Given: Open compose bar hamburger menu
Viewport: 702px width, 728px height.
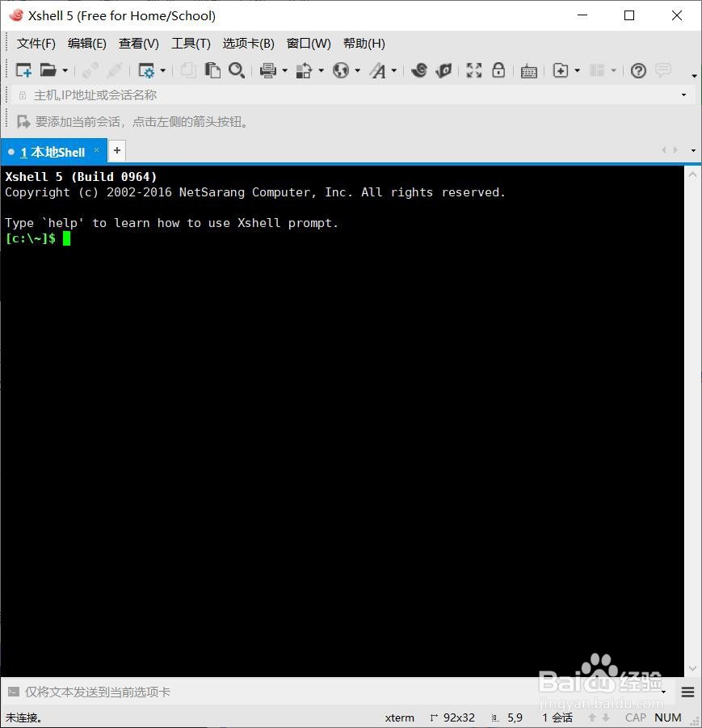Looking at the screenshot, I should click(x=687, y=692).
